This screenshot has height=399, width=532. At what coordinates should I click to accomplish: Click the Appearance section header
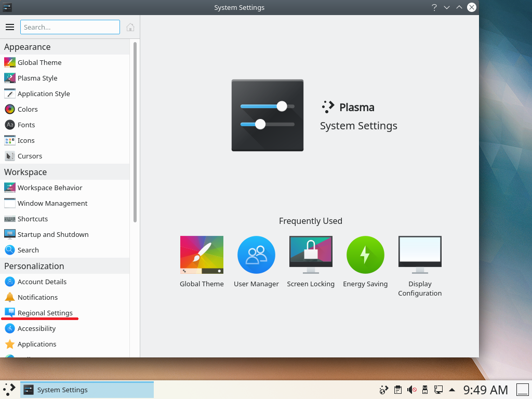64,47
